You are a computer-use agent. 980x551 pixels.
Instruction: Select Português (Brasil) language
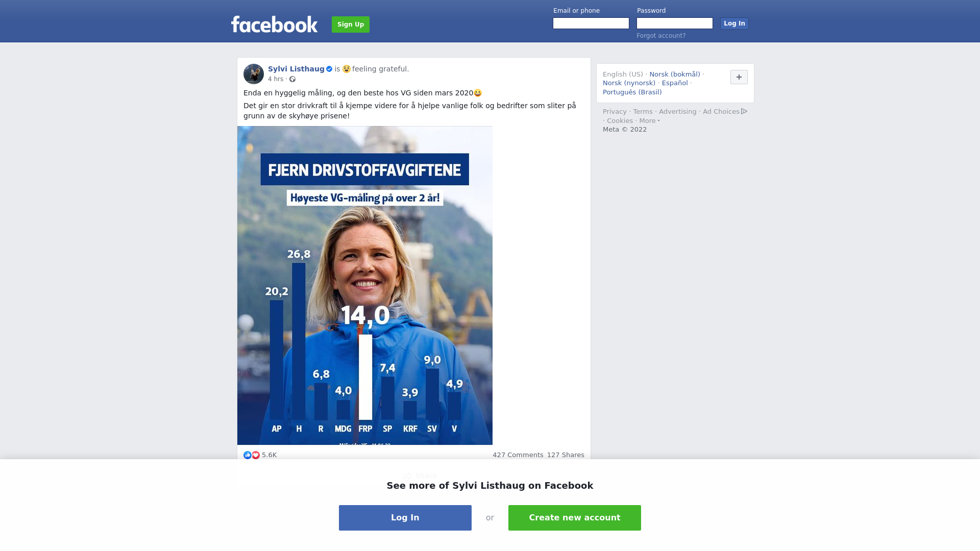[x=632, y=92]
